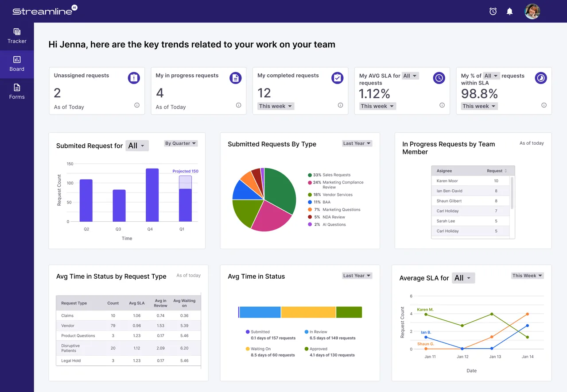Click the Vendor Services legend entry
The width and height of the screenshot is (567, 392).
pos(330,195)
